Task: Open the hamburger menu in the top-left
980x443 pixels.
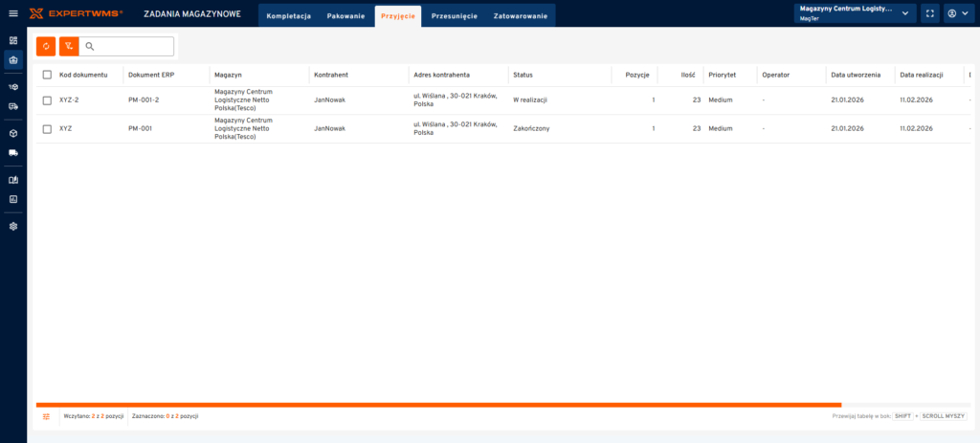Action: pyautogui.click(x=13, y=13)
